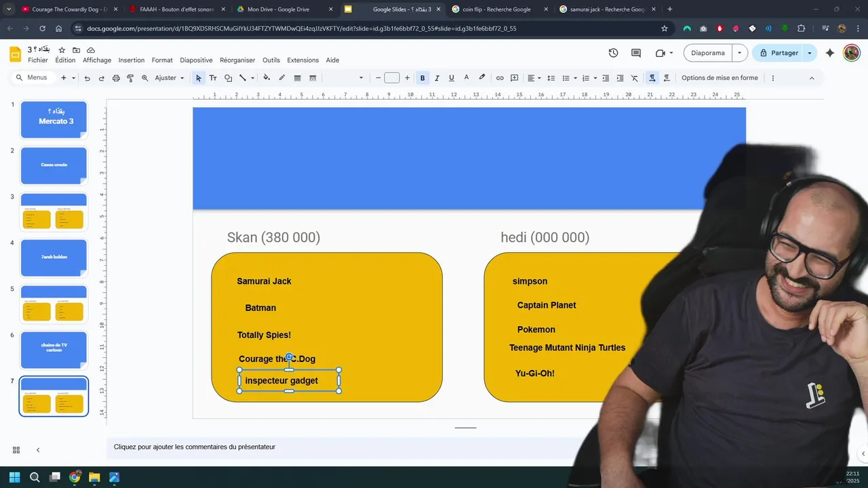The width and height of the screenshot is (868, 488).
Task: Open the Insertion menu
Action: point(132,60)
